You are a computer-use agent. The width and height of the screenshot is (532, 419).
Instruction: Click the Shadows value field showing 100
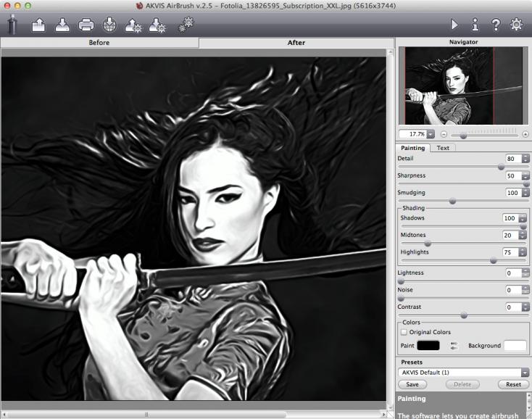pyautogui.click(x=510, y=218)
